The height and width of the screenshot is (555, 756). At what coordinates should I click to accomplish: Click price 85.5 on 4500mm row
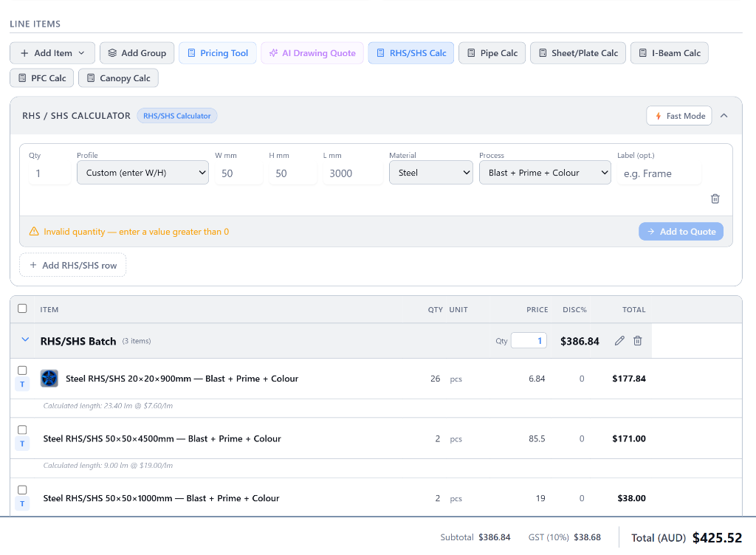[537, 439]
